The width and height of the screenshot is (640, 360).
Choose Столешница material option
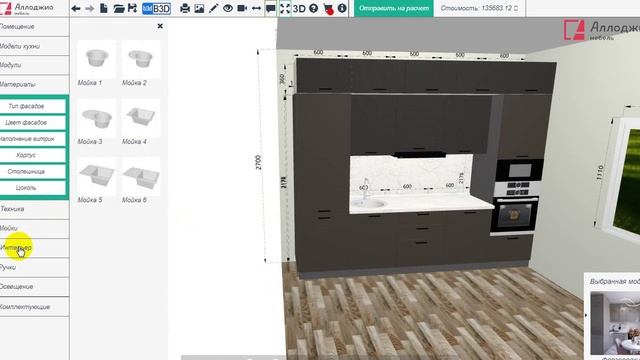pos(33,171)
